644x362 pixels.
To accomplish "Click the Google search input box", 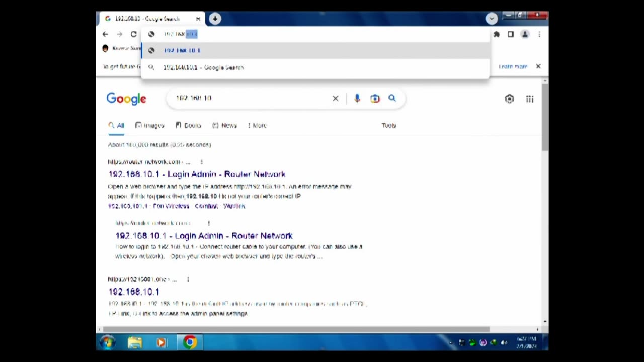I will 252,98.
